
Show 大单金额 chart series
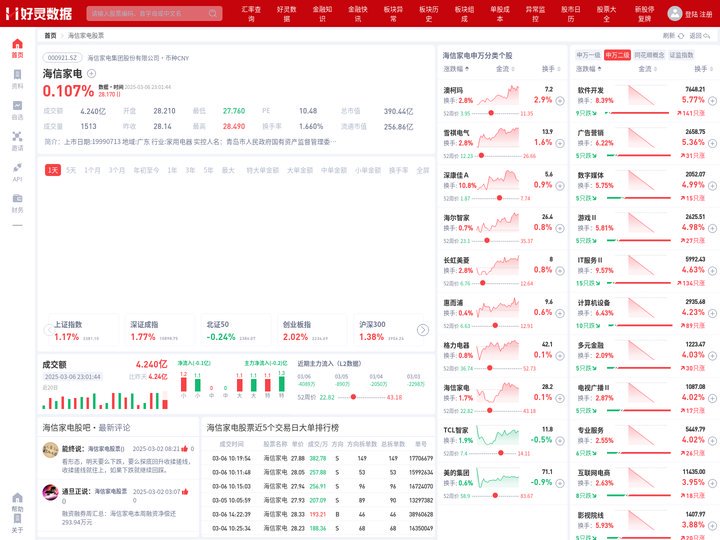[300, 170]
